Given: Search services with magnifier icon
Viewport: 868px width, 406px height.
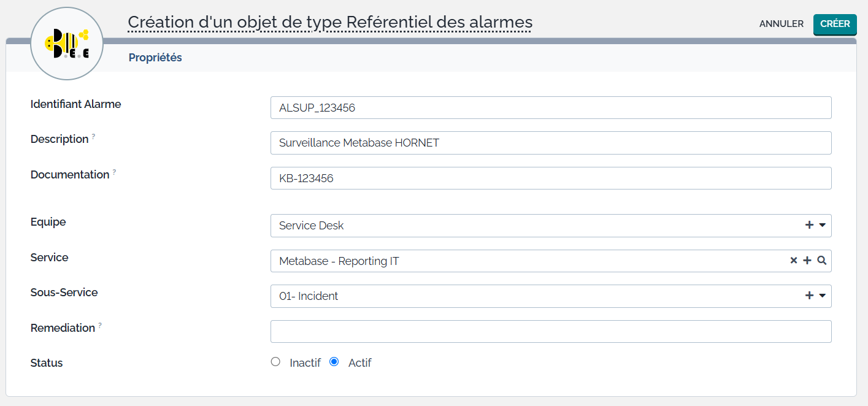Looking at the screenshot, I should (x=822, y=261).
